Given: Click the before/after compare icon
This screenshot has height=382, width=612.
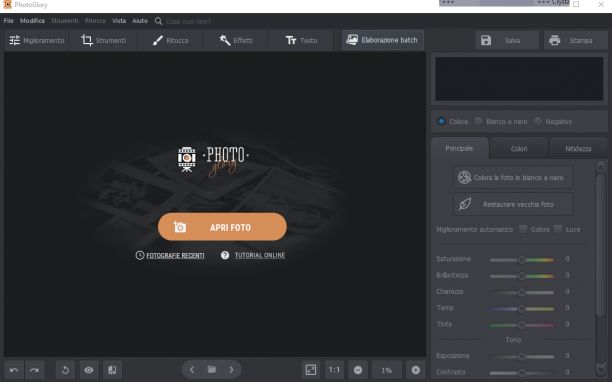Looking at the screenshot, I should click(x=112, y=370).
